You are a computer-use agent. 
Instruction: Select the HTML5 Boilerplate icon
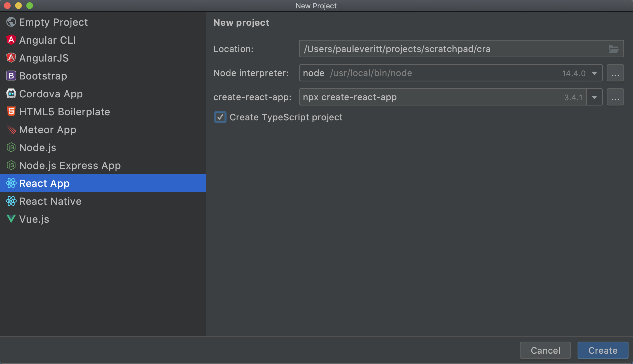(x=11, y=112)
